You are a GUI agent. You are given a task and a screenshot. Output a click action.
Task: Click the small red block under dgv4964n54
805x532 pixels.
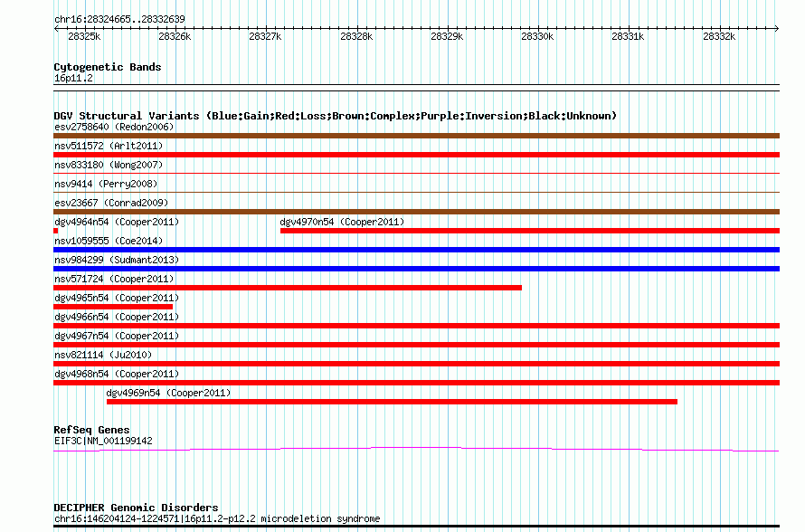click(55, 231)
